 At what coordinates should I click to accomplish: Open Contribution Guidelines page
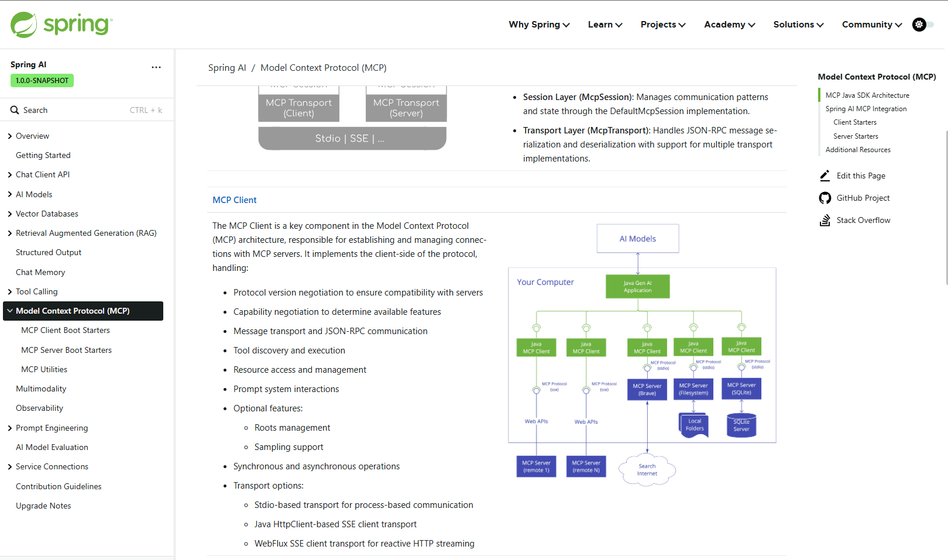(59, 486)
